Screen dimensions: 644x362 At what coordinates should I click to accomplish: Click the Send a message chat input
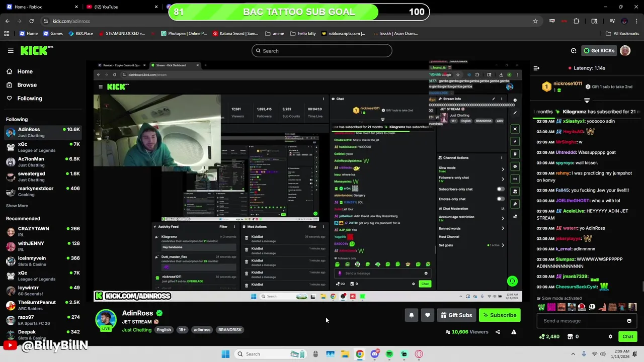587,321
